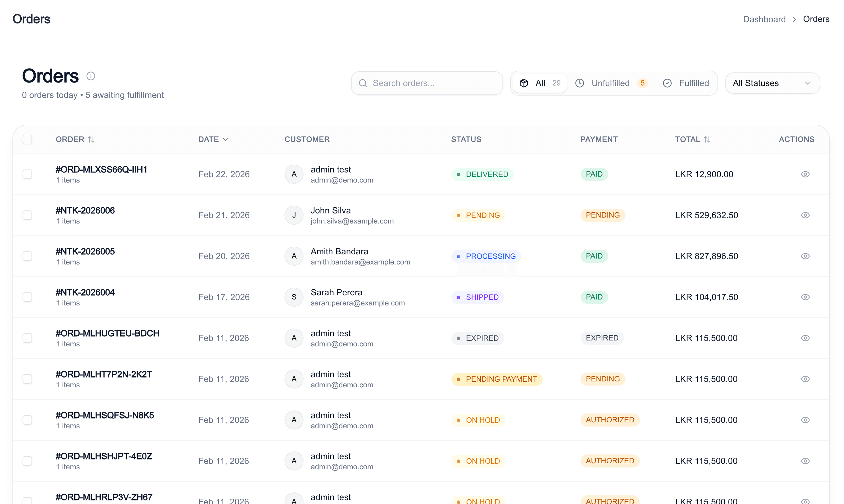Click the info icon beside Orders heading

(x=91, y=76)
